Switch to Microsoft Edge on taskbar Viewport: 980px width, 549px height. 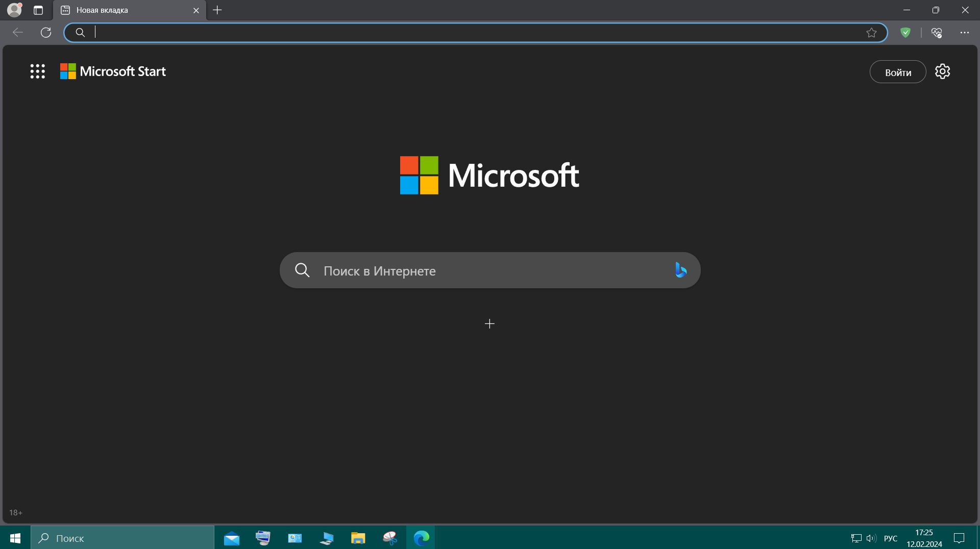tap(421, 538)
